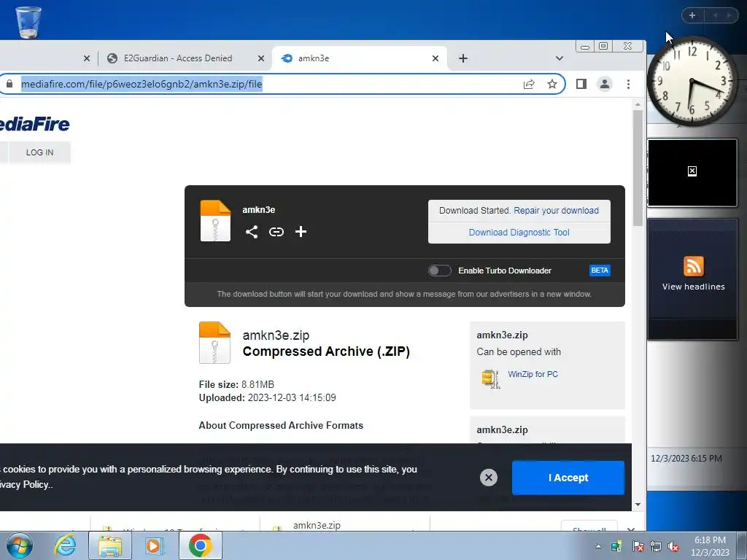747x560 pixels.
Task: Click the orange zip file icon in the dark panel
Action: point(215,221)
